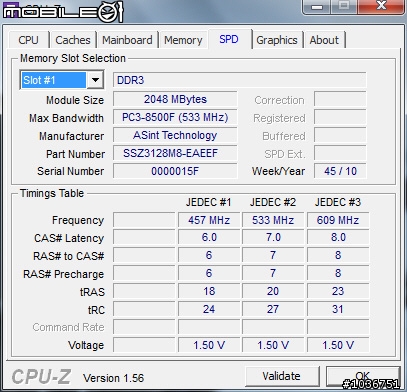Viewport: 407px width, 392px height.
Task: Click the 8.0 CAS# Latency cell
Action: 338,237
